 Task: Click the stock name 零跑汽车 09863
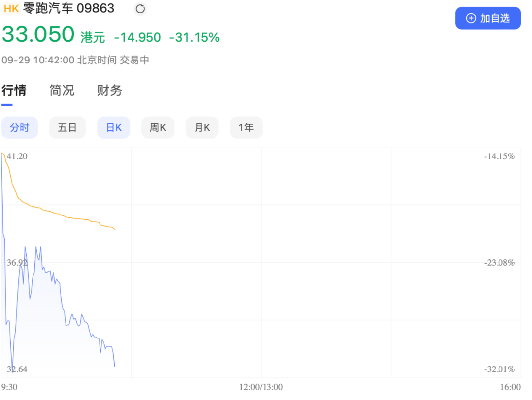coord(69,8)
